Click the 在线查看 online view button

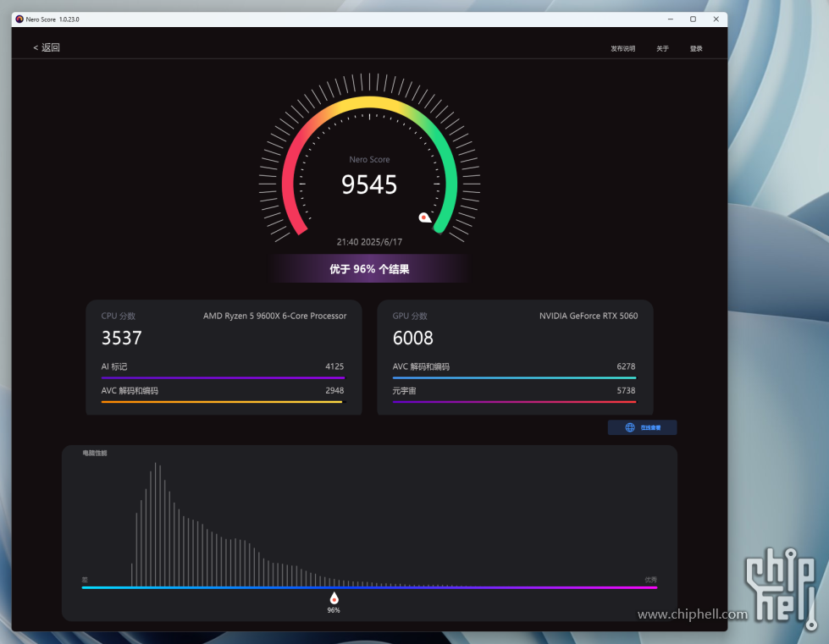tap(642, 427)
